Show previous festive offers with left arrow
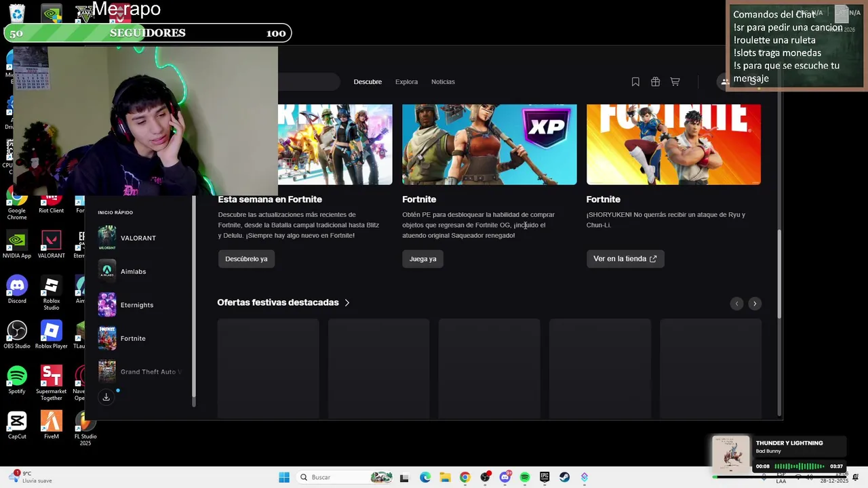 (736, 304)
